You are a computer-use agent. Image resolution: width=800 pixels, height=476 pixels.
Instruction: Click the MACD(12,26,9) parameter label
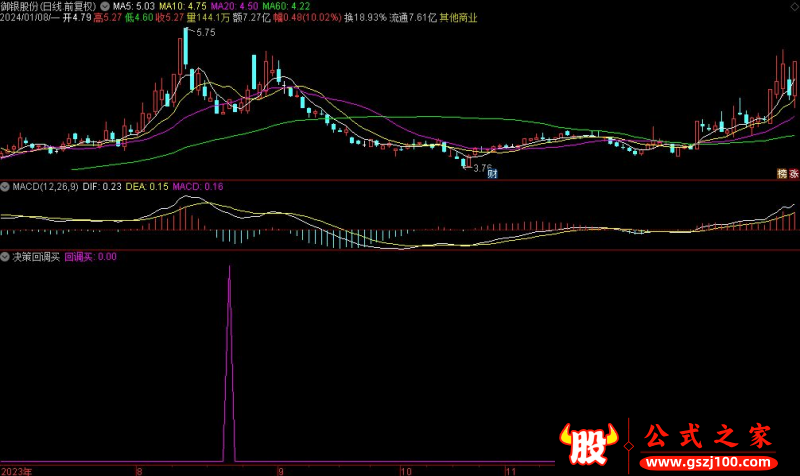pyautogui.click(x=45, y=187)
